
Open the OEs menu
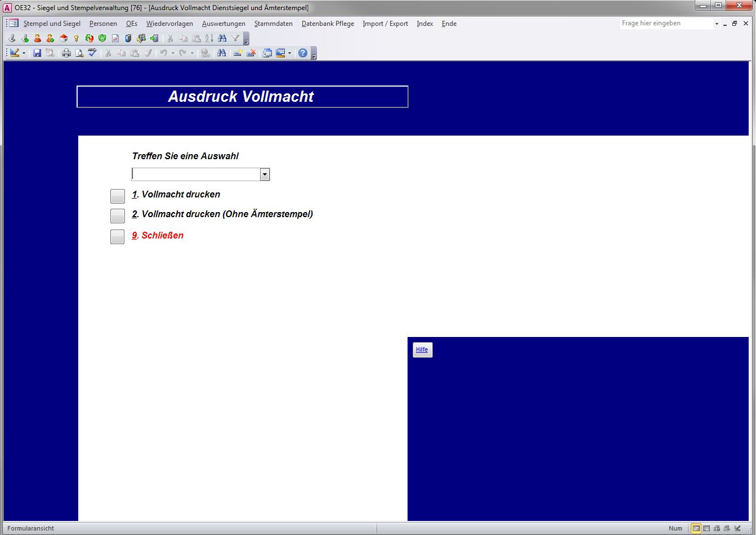pyautogui.click(x=132, y=24)
